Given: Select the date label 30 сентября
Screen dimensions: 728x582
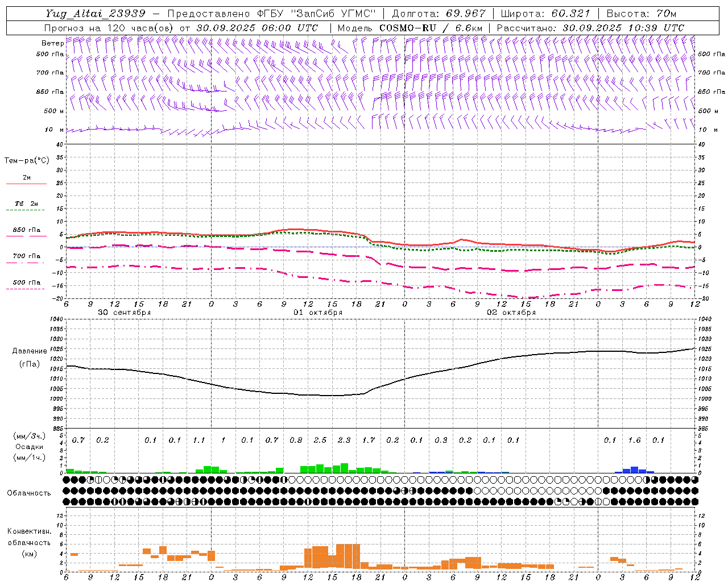Looking at the screenshot, I should [125, 313].
